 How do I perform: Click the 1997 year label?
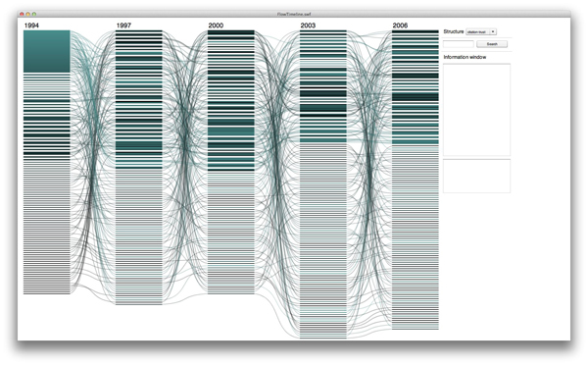tap(123, 26)
